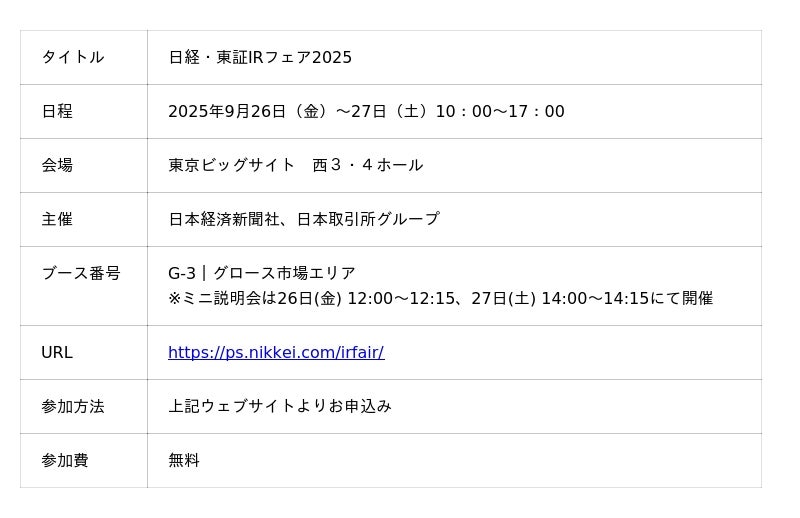800x518 pixels.
Task: Click the 西３・４ホール hall text
Action: 368,166
